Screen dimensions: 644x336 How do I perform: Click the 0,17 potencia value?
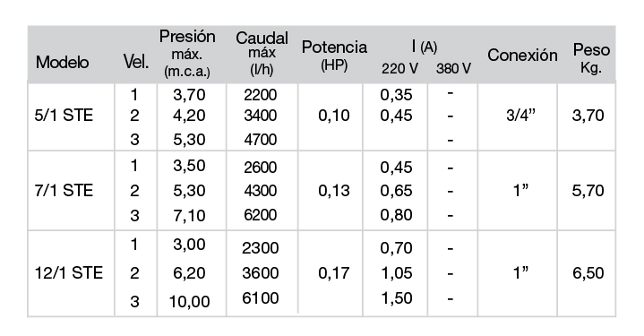(334, 273)
